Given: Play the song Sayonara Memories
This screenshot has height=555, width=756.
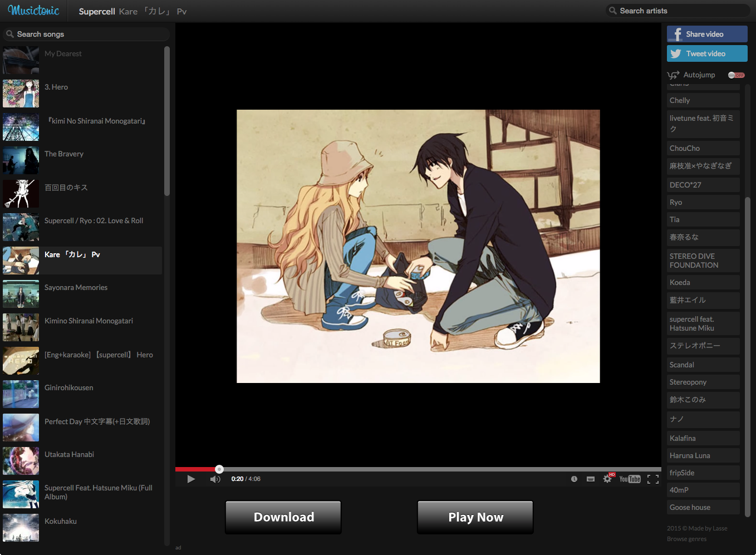Looking at the screenshot, I should point(82,294).
